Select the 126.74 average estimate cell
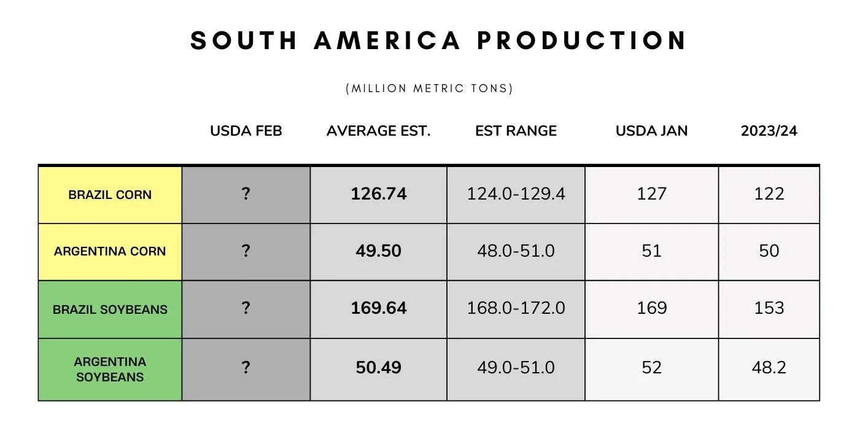Viewport: 868px width, 436px height. pyautogui.click(x=379, y=195)
